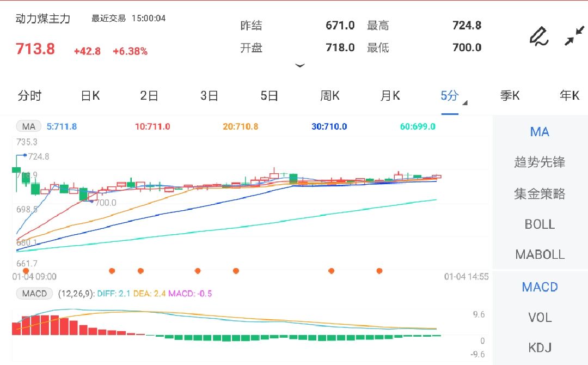Select the 月K monthly chart view
588x365 pixels.
pyautogui.click(x=390, y=95)
